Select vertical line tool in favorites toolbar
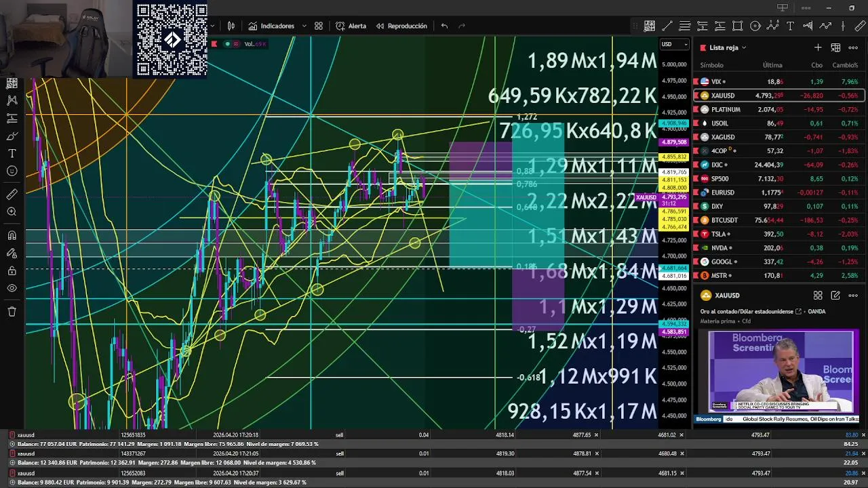The image size is (868, 488). tap(844, 26)
